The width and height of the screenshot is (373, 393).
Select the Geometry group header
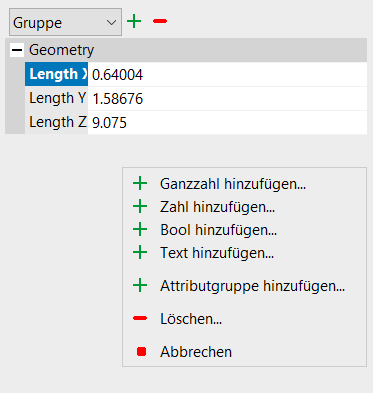[x=186, y=50]
